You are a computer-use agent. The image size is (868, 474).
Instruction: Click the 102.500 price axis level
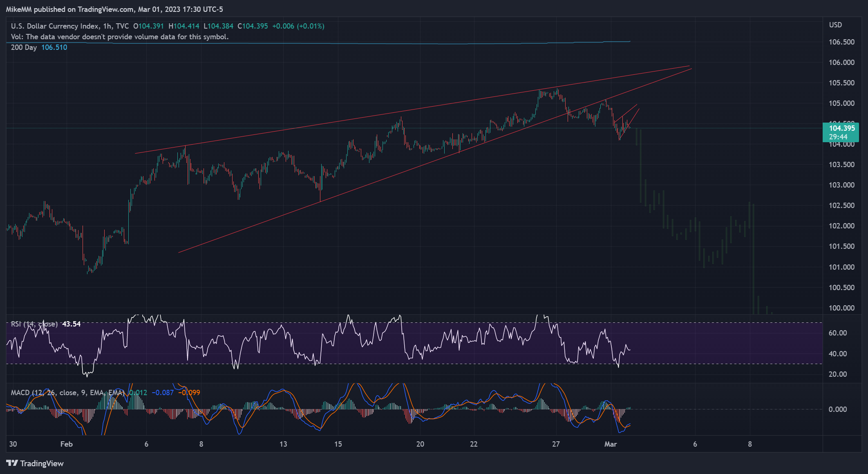(x=841, y=206)
